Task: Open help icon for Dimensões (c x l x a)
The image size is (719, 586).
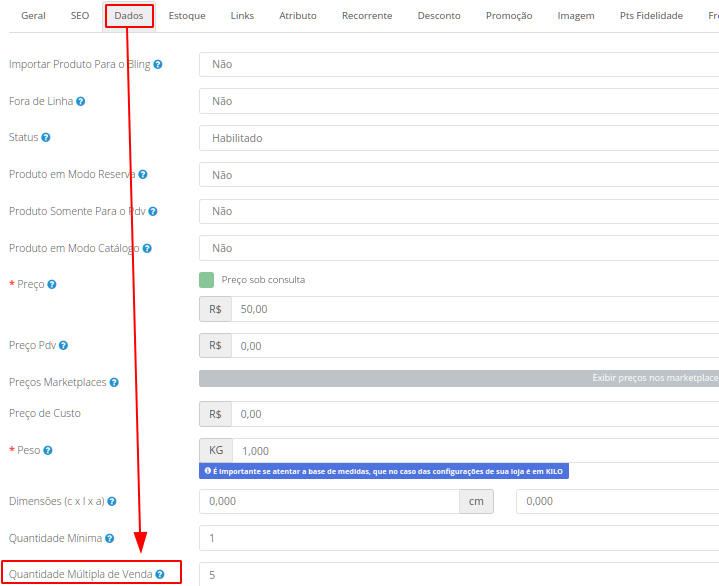Action: (x=112, y=501)
